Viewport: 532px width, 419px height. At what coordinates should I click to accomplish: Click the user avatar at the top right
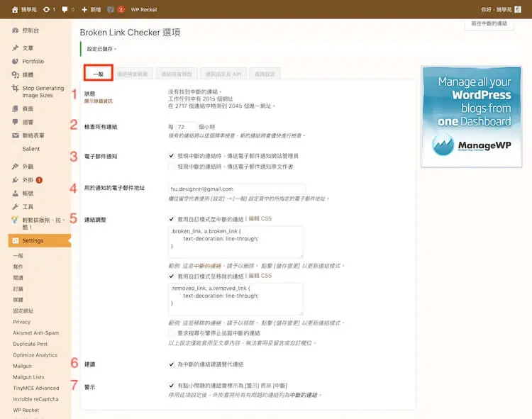(x=518, y=9)
